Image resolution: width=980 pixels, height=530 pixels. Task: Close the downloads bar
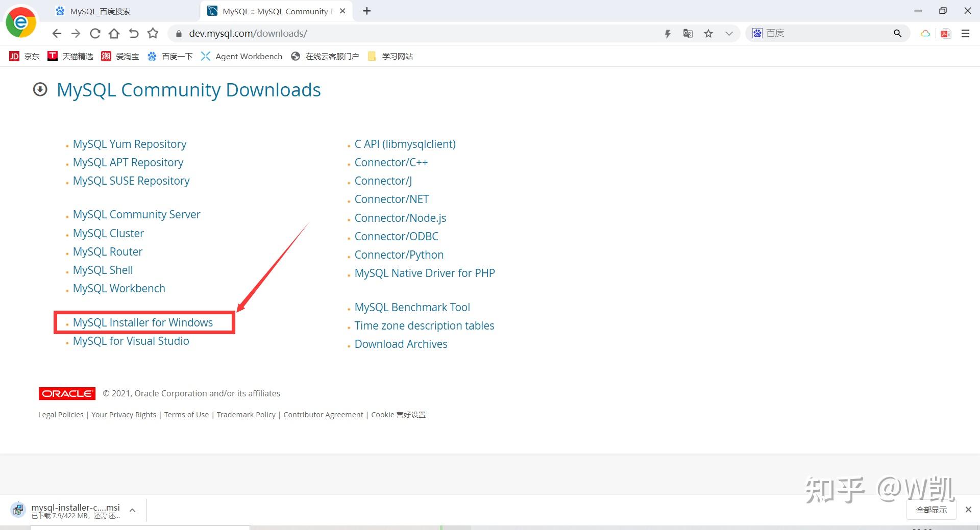coord(968,510)
